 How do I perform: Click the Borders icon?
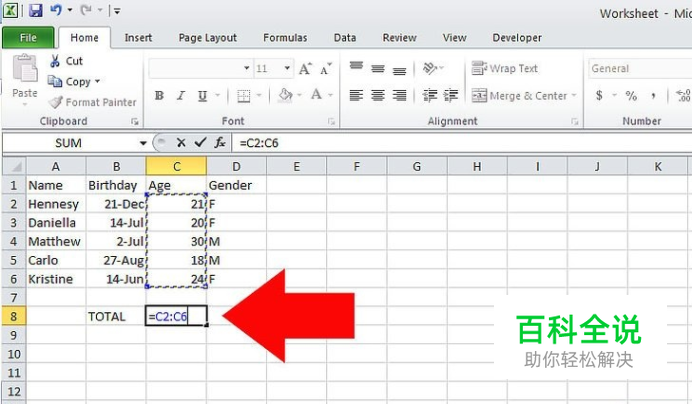pos(244,95)
